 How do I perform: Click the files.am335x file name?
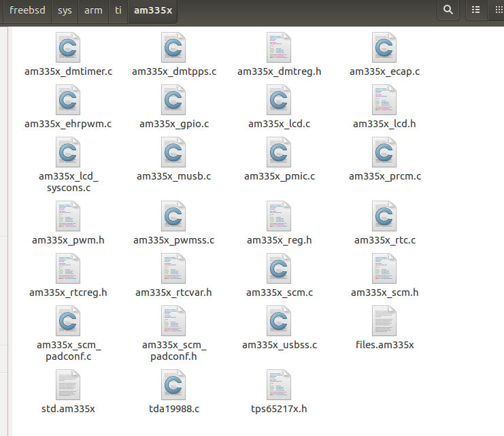click(x=385, y=345)
